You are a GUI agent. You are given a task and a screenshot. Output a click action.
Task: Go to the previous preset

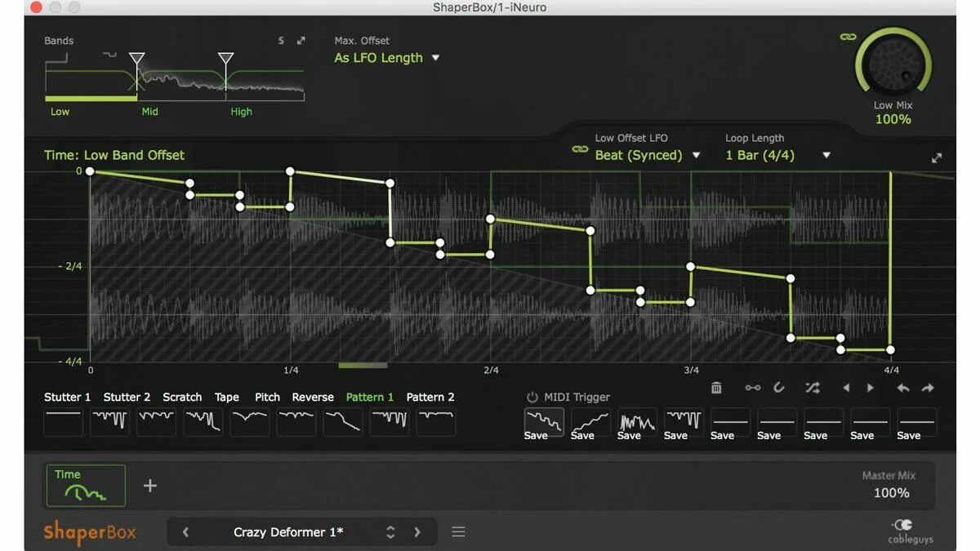185,532
